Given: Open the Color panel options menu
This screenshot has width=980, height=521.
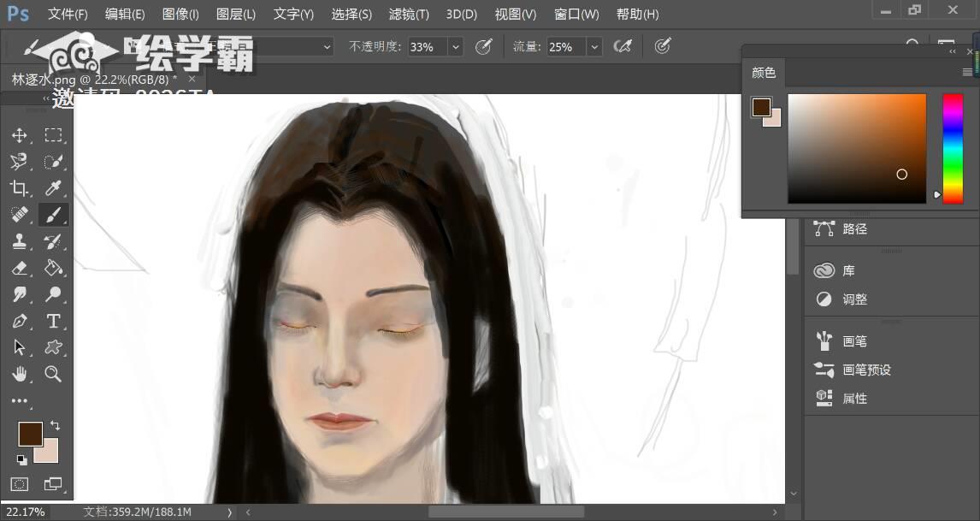Looking at the screenshot, I should [967, 73].
